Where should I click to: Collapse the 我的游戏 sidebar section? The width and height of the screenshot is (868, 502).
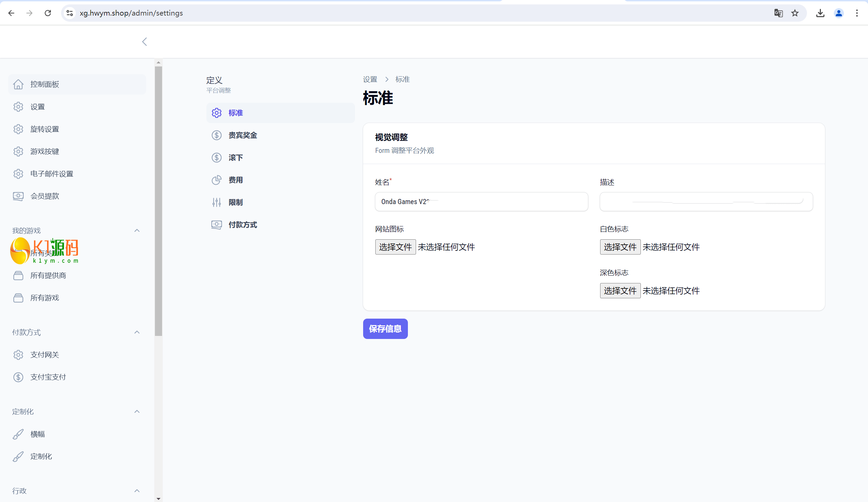click(x=137, y=231)
